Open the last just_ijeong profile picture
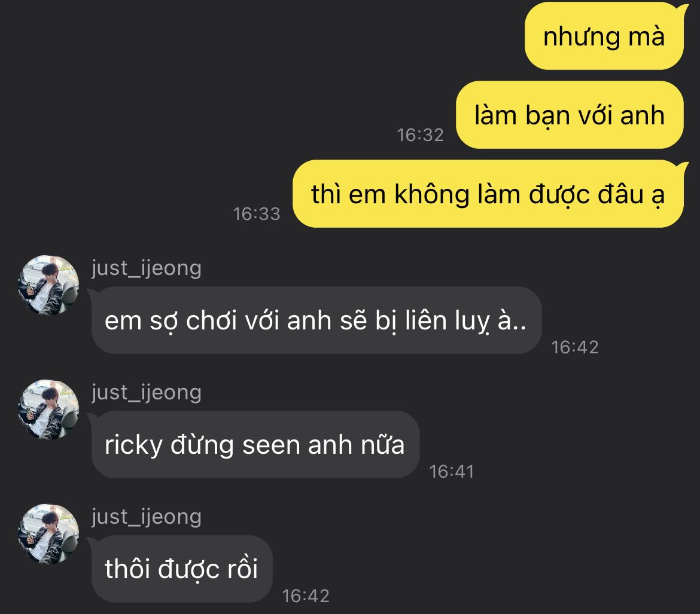Image resolution: width=700 pixels, height=614 pixels. point(48,534)
